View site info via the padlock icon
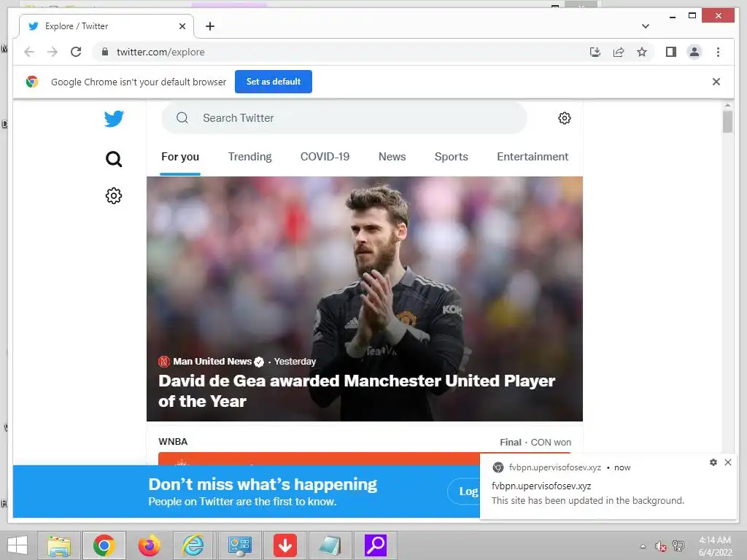Viewport: 747px width, 560px height. point(105,52)
